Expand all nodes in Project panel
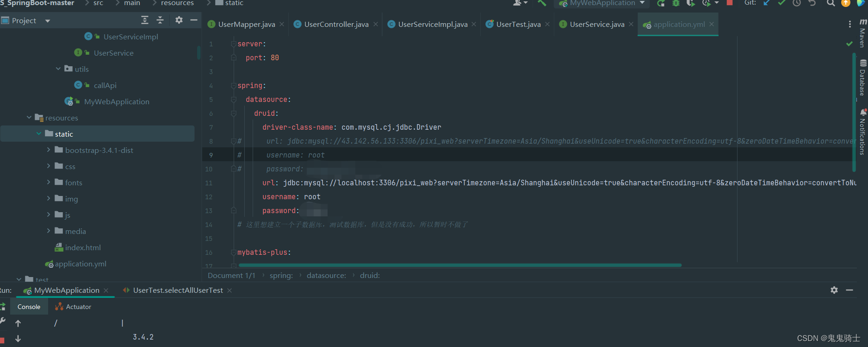Image resolution: width=868 pixels, height=347 pixels. click(x=145, y=20)
